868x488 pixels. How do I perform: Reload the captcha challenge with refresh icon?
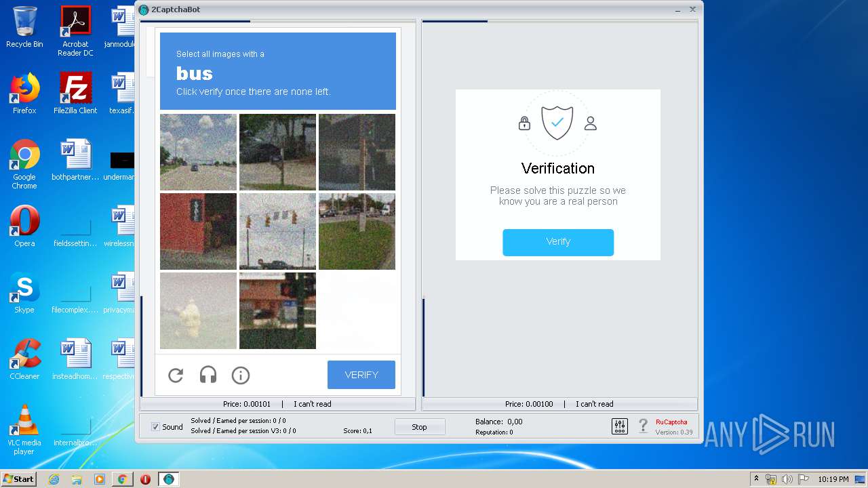coord(176,375)
